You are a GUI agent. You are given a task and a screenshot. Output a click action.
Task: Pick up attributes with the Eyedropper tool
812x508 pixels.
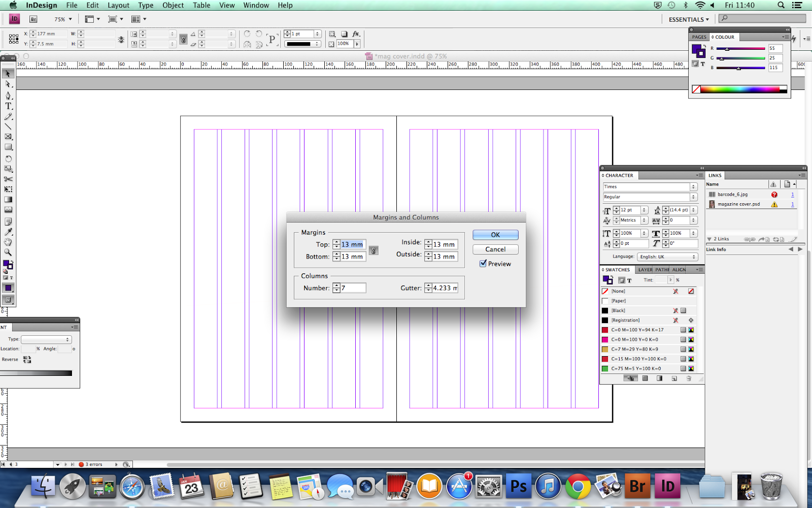coord(8,232)
